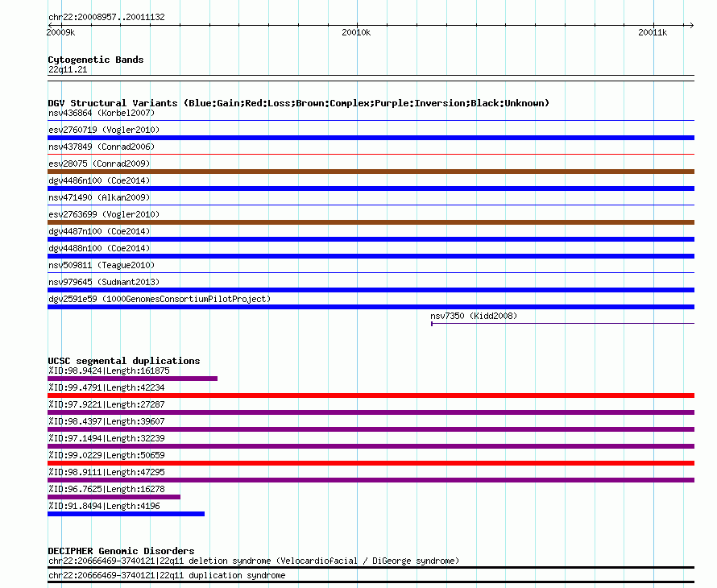
Task: Click blue bar under dgv4488n100
Action: [371, 256]
